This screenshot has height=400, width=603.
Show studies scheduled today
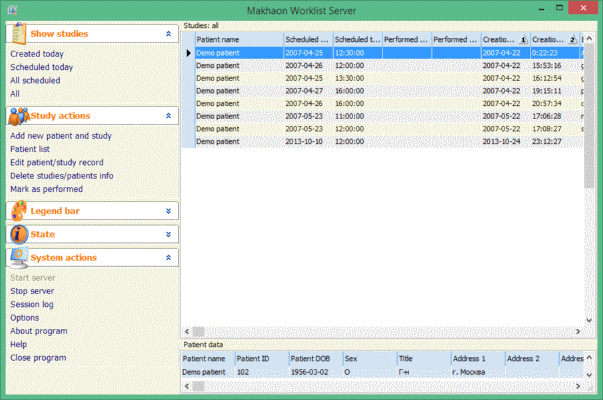pos(42,67)
